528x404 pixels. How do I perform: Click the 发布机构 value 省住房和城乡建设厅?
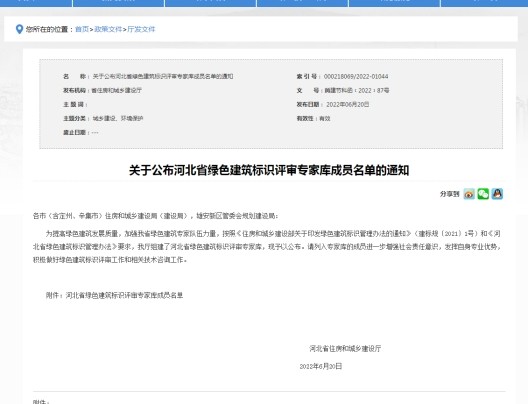[117, 90]
